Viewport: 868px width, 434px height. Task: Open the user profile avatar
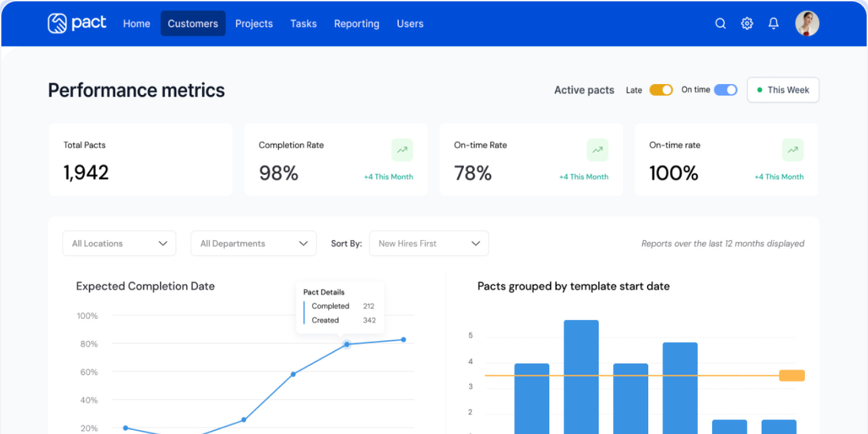[x=807, y=24]
